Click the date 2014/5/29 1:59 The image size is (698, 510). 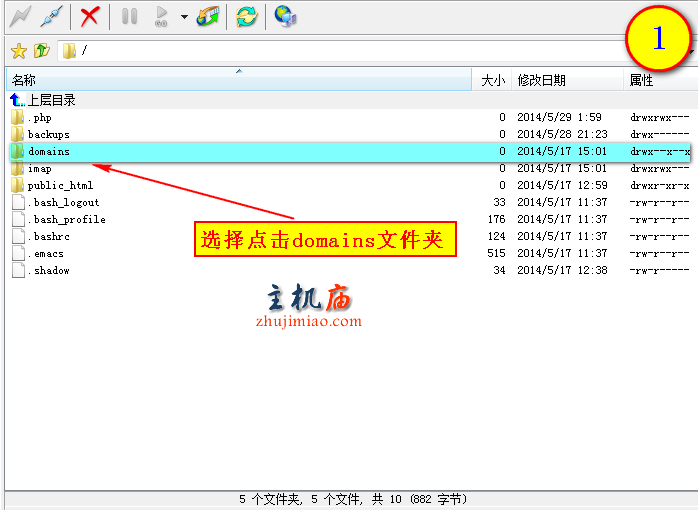[x=559, y=117]
